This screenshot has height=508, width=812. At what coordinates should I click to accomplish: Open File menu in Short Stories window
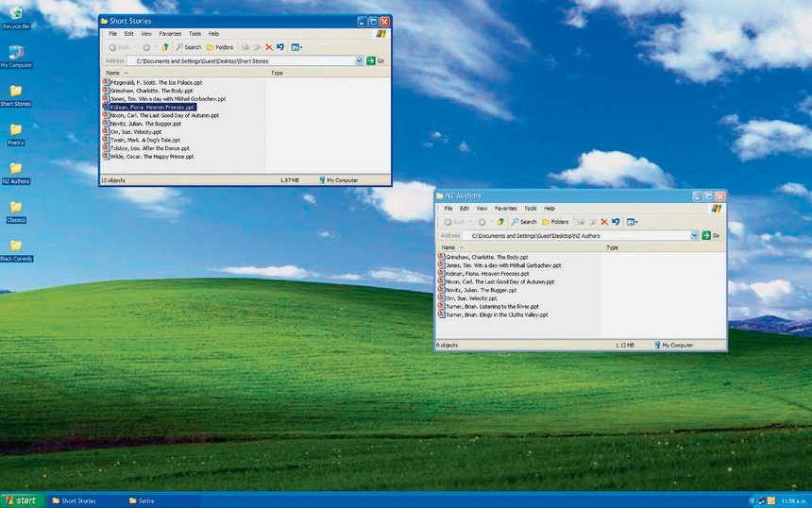[x=113, y=34]
